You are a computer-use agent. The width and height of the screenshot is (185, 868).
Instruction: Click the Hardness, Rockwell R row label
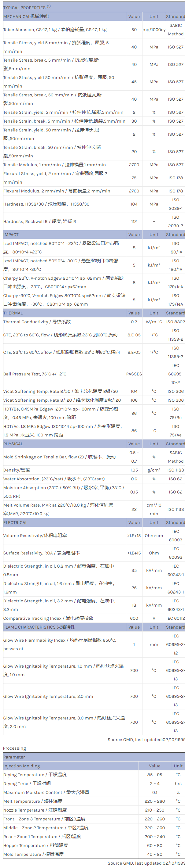(x=39, y=221)
